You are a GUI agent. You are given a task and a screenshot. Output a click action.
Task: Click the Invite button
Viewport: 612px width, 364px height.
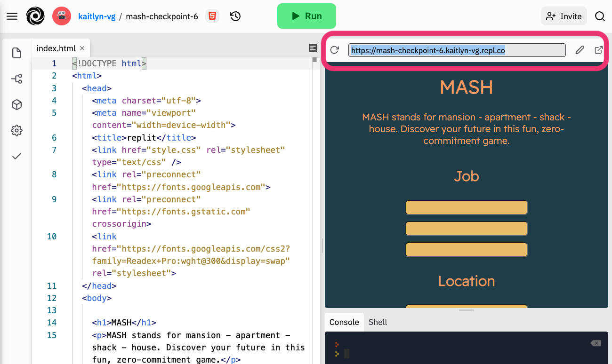[x=564, y=16]
